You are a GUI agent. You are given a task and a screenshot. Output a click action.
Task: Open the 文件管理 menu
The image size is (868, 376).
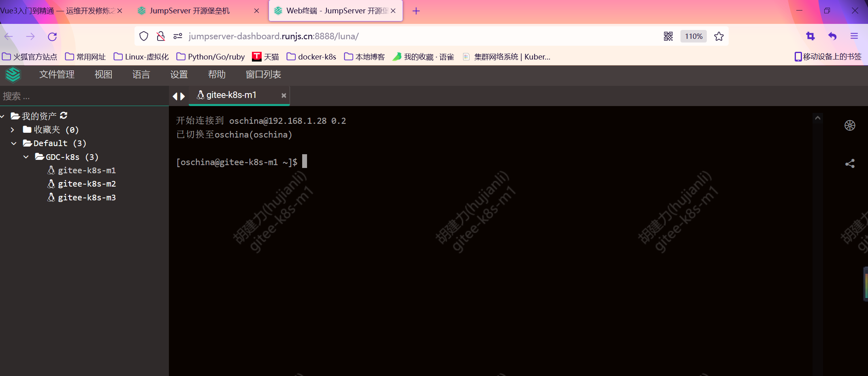tap(57, 74)
